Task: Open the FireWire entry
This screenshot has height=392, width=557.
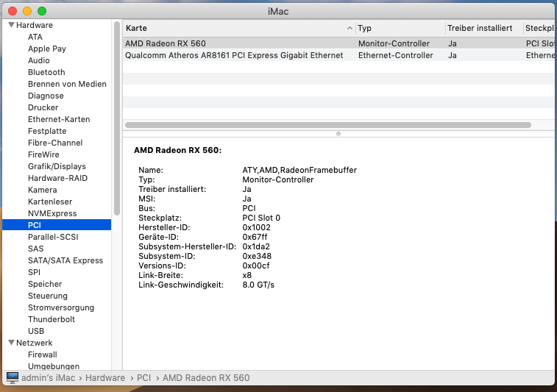Action: (43, 154)
